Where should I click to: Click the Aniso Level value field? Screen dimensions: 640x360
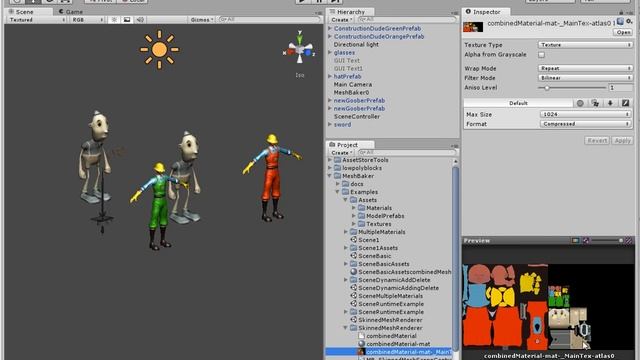tap(620, 87)
